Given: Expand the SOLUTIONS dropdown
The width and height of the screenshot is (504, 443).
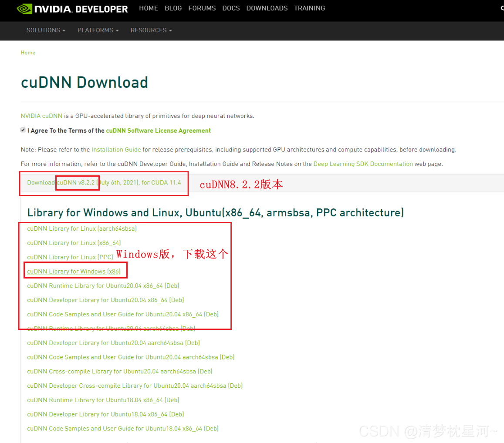Looking at the screenshot, I should (x=46, y=30).
